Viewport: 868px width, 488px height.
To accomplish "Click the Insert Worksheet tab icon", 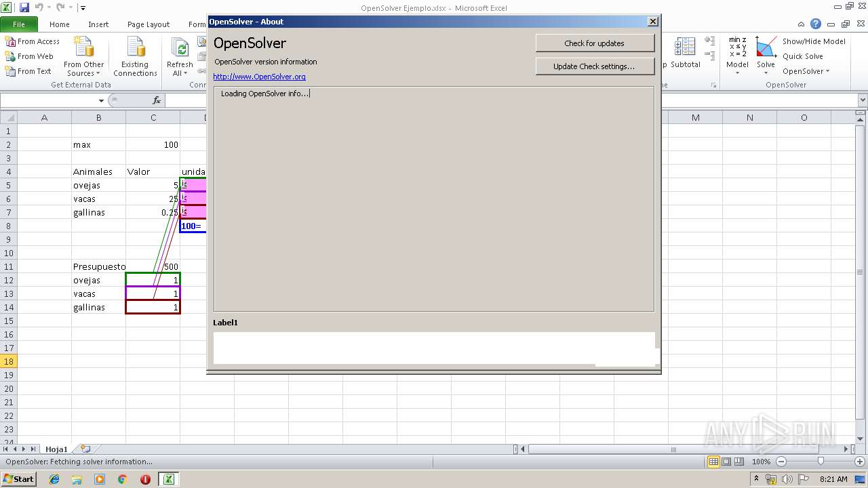I will 85,449.
